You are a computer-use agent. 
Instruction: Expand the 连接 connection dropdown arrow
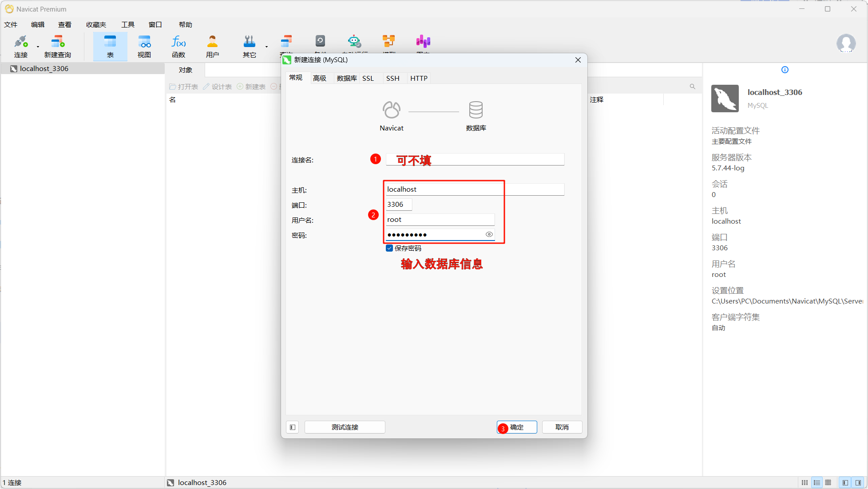pos(38,47)
